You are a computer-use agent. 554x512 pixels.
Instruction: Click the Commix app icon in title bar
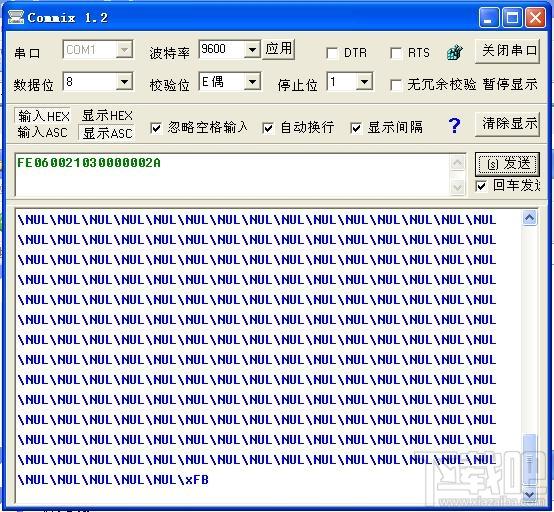point(16,17)
